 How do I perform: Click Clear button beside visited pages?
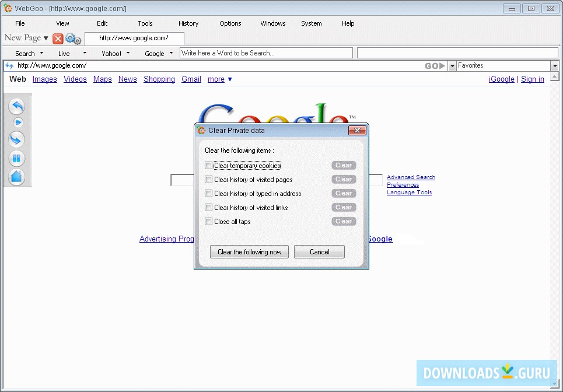(344, 180)
